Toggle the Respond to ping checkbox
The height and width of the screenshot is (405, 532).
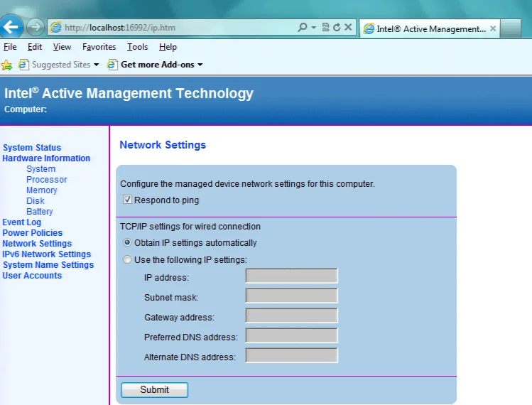tap(127, 200)
